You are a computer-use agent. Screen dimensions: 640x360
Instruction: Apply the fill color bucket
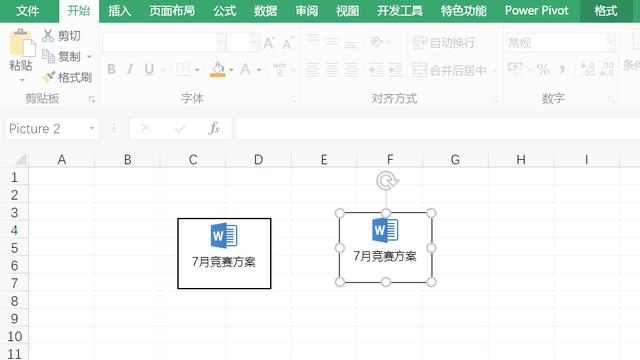coord(218,69)
